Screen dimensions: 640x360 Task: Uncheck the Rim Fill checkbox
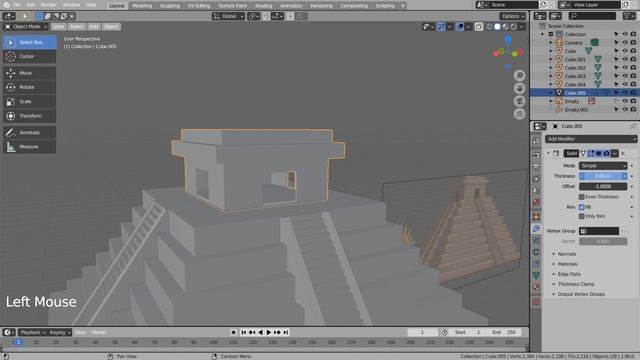[582, 207]
